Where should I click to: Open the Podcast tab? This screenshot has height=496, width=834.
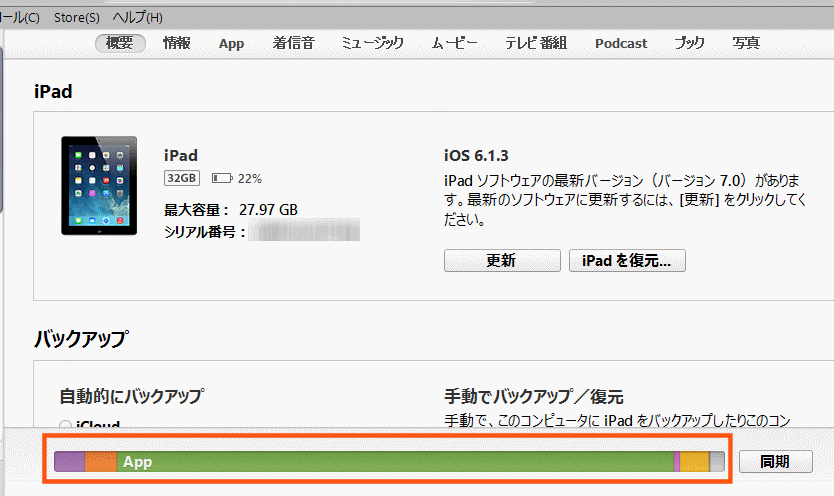pyautogui.click(x=620, y=43)
